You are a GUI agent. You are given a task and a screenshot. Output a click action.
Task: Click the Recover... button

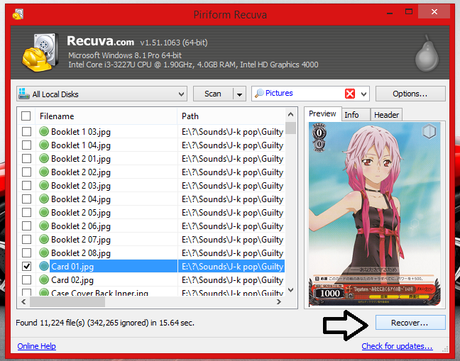coord(410,323)
